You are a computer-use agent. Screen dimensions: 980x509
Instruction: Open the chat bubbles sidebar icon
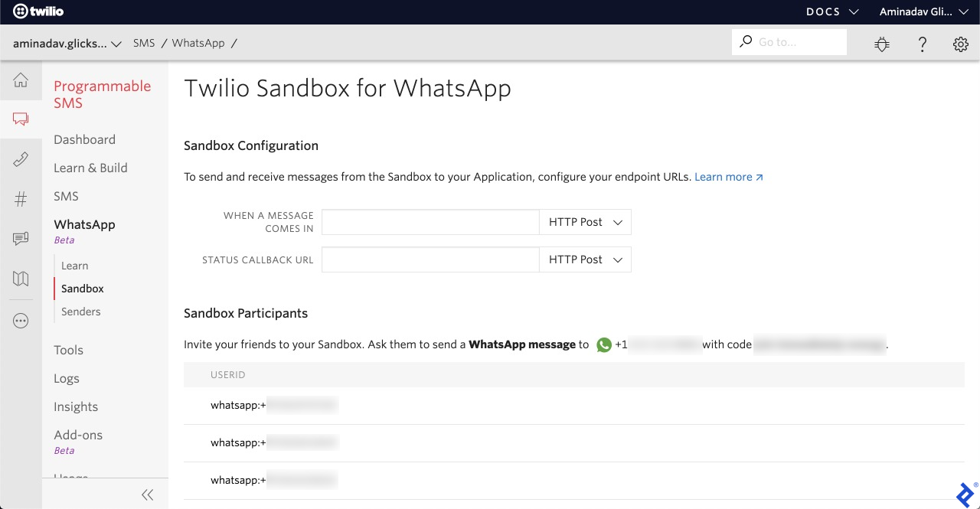(x=21, y=239)
